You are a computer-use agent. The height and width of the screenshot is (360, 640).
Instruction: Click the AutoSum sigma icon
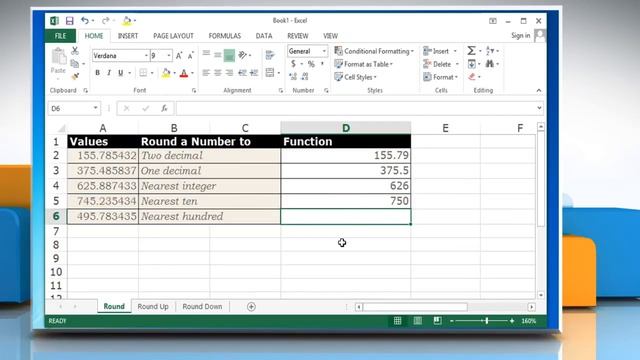tap(471, 51)
